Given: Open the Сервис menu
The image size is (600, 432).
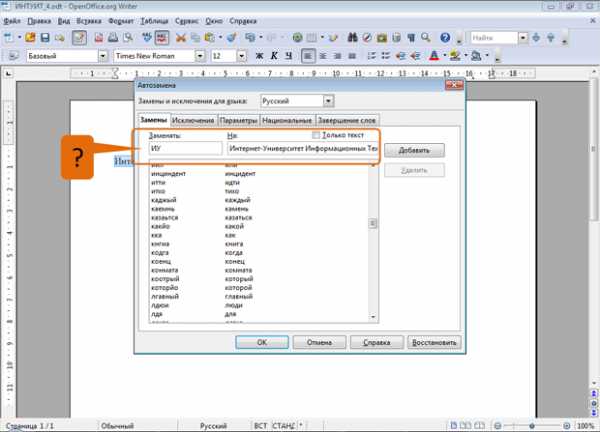Looking at the screenshot, I should tap(186, 21).
